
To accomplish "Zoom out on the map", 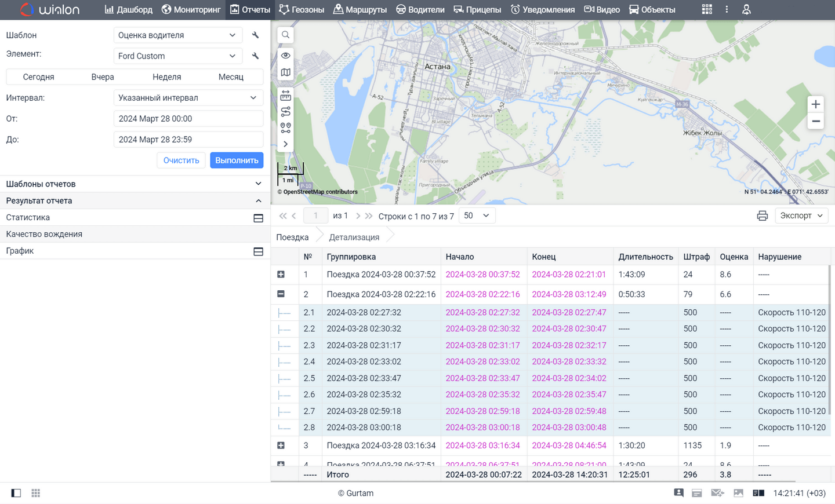I will point(815,121).
